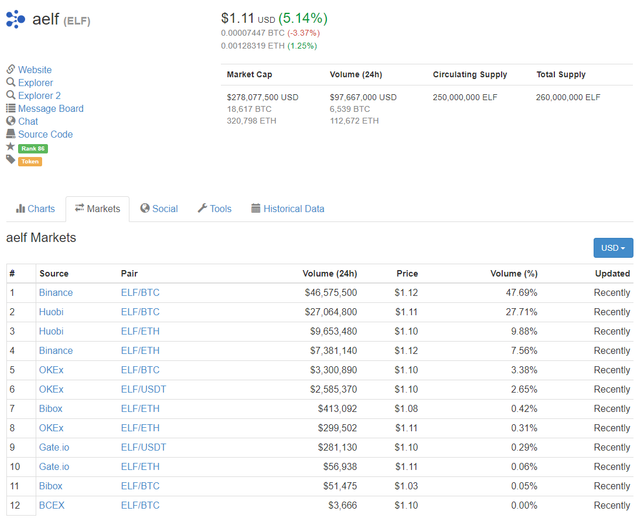This screenshot has width=640, height=519.
Task: Open ELF/ETH pair in row 4
Action: (x=140, y=350)
